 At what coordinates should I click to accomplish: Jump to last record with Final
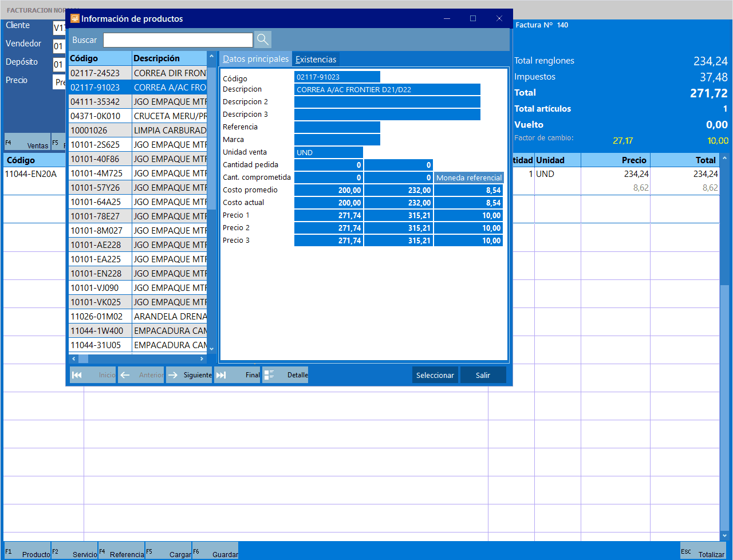point(237,375)
